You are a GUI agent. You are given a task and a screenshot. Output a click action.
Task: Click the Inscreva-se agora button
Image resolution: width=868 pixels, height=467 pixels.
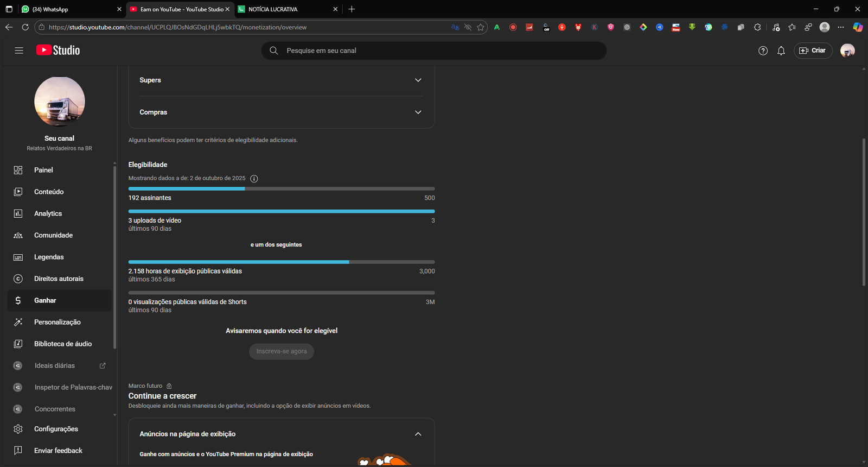tap(281, 351)
